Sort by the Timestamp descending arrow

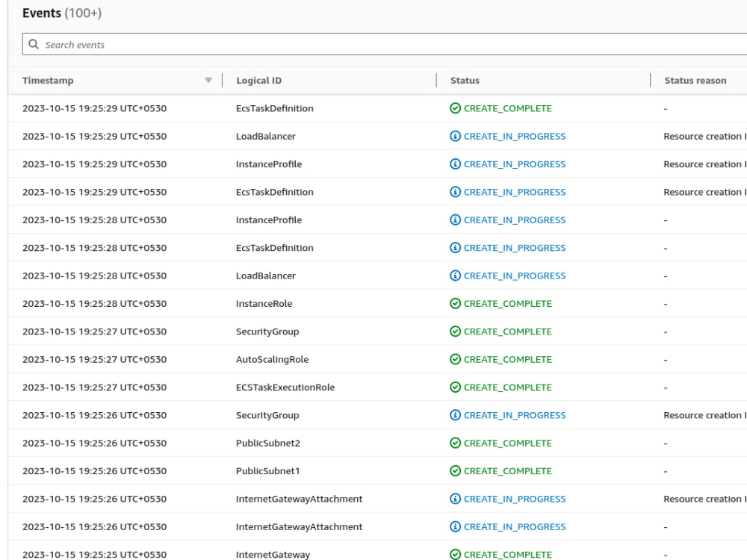click(x=208, y=81)
